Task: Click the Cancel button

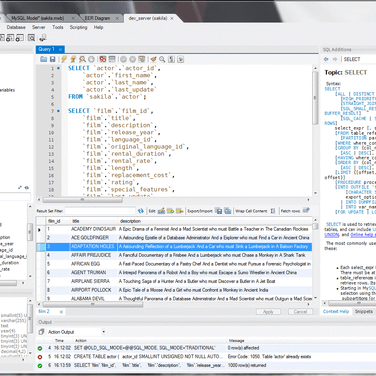Action: click(x=300, y=312)
